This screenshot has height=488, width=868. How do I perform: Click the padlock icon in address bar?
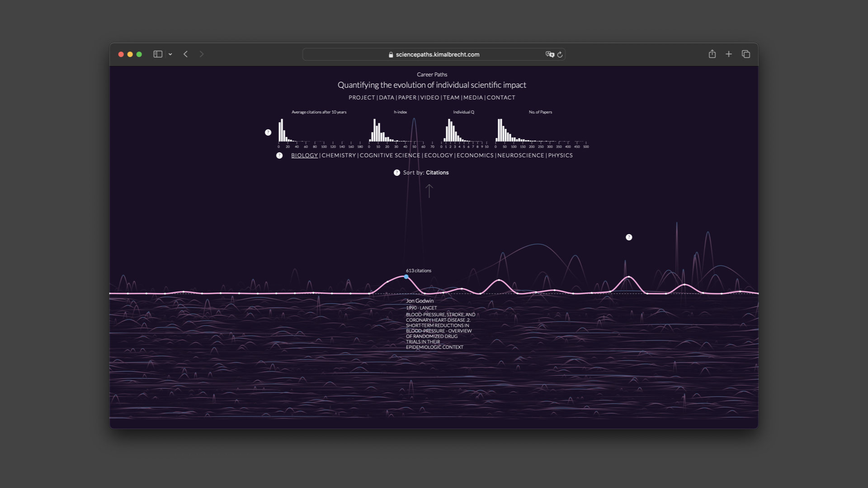coord(391,55)
